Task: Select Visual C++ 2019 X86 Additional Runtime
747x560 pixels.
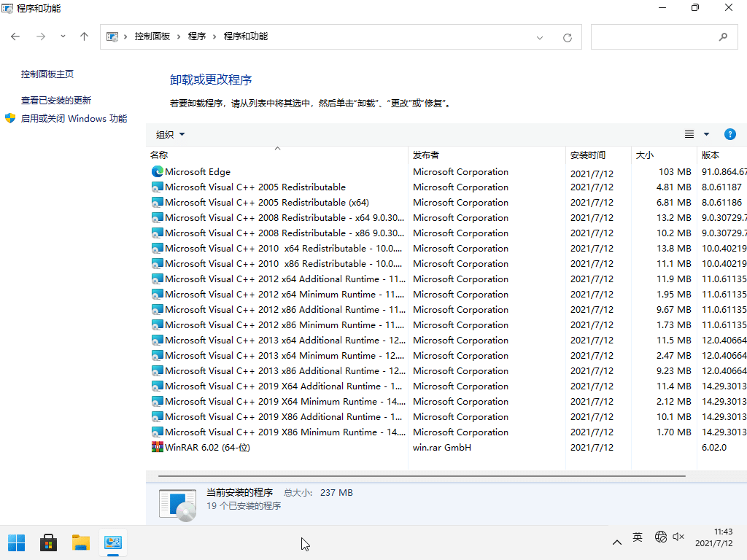Action: (x=446, y=416)
